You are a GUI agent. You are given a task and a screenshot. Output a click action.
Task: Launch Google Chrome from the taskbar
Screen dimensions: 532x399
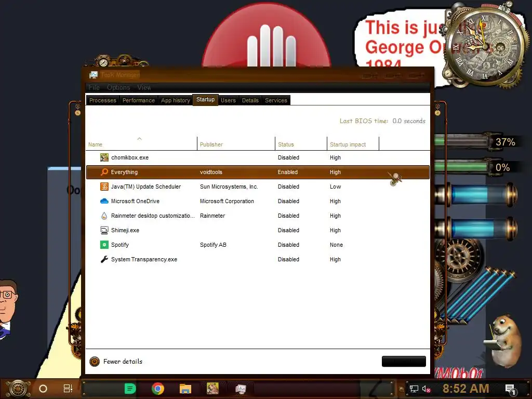click(x=158, y=389)
